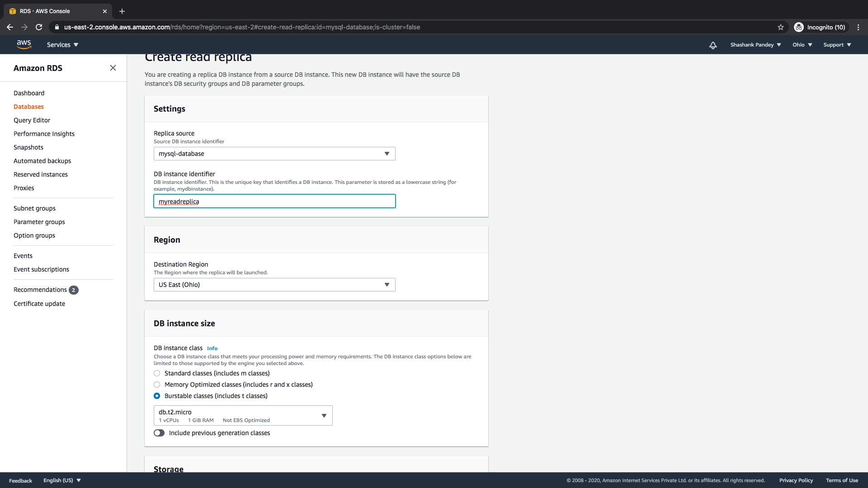The image size is (868, 488).
Task: Open the Ohio region menu
Action: click(802, 45)
